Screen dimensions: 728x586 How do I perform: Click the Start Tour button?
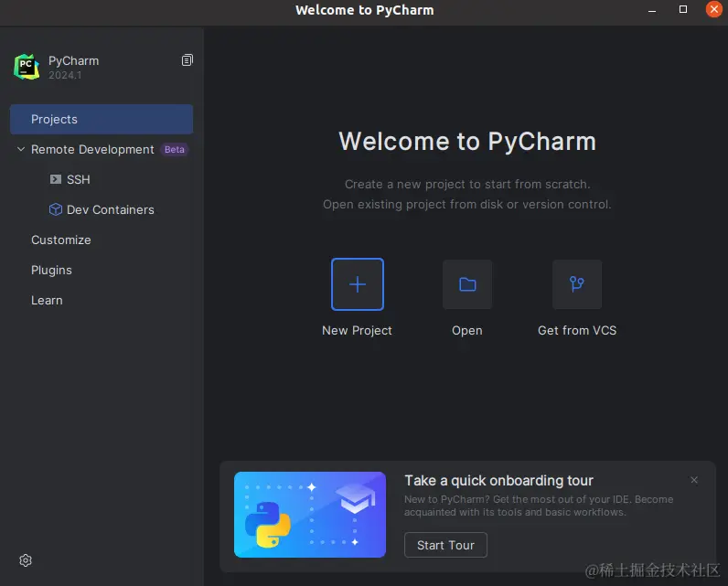tap(445, 545)
